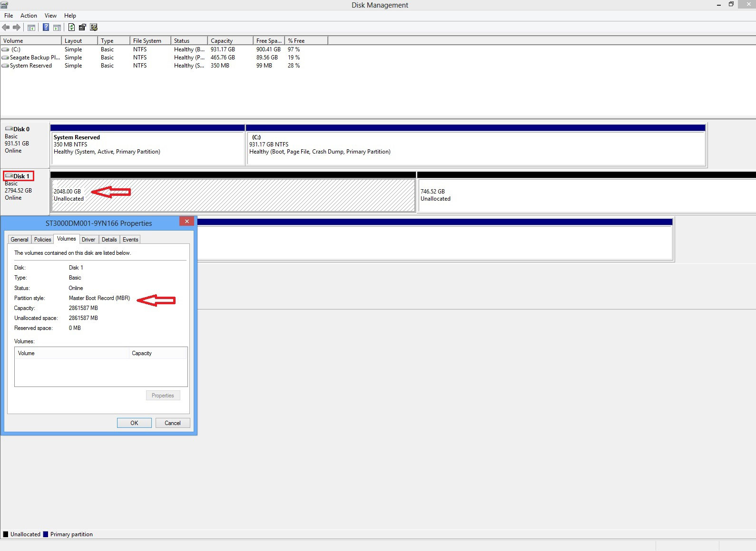Sort by the Volume column header
Screen dimensions: 756x551
pos(31,41)
